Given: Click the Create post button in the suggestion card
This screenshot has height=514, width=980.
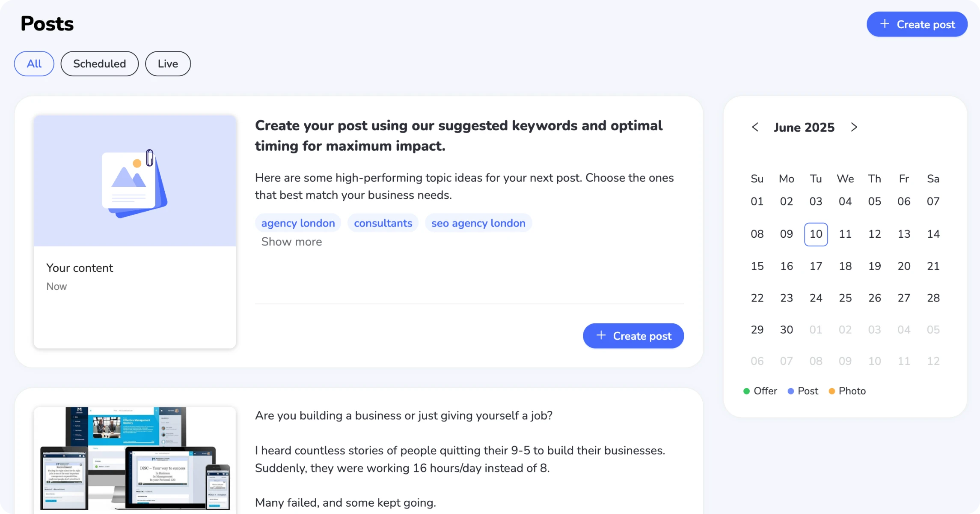Looking at the screenshot, I should (x=633, y=336).
